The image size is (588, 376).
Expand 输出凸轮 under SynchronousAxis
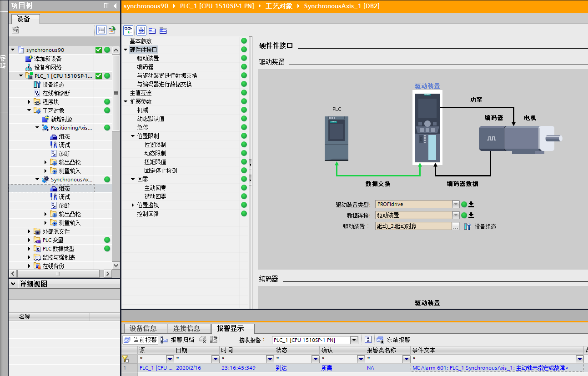pyautogui.click(x=46, y=214)
